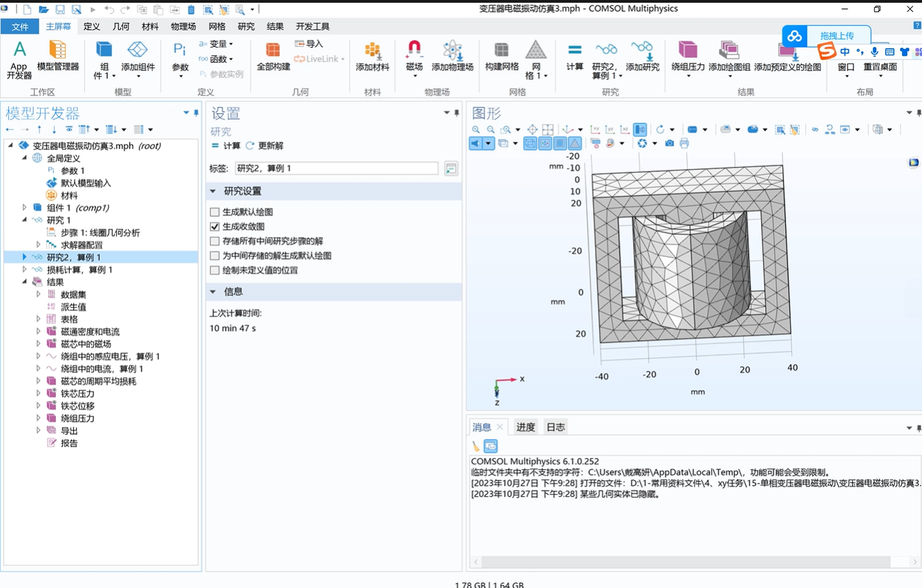
Task: Click the 拖拽上传 cloud upload button
Action: [x=827, y=36]
